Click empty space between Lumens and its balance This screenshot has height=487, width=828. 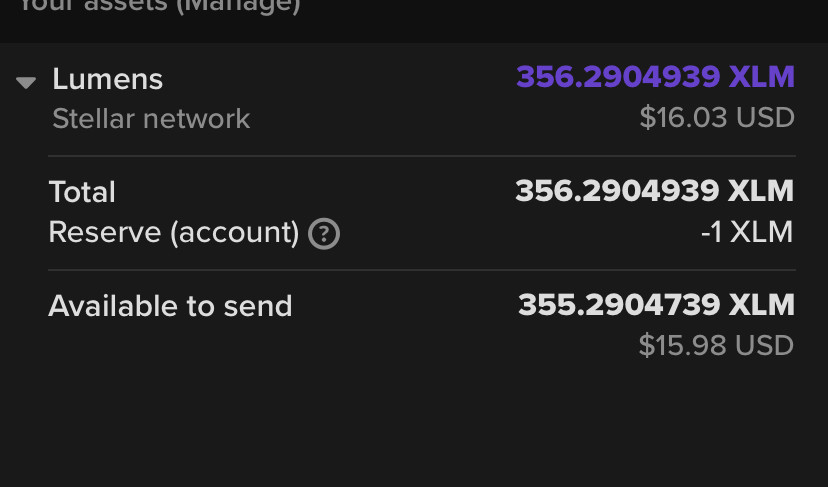[340, 79]
